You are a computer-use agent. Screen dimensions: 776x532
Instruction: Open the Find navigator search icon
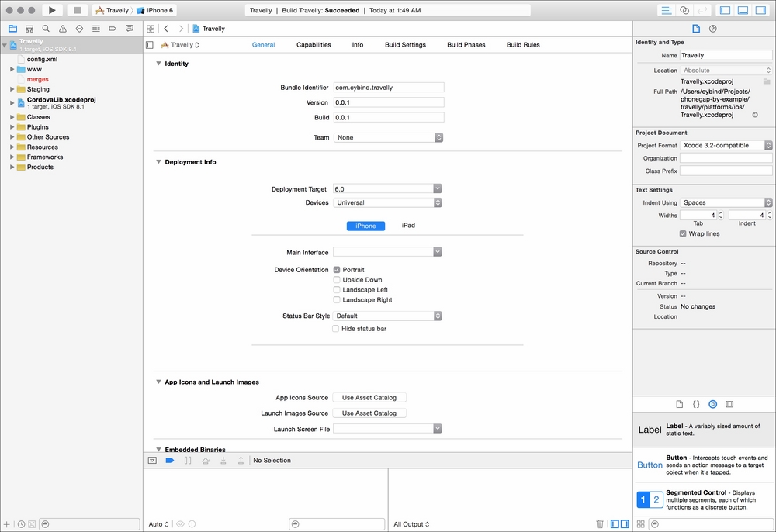[x=46, y=29]
